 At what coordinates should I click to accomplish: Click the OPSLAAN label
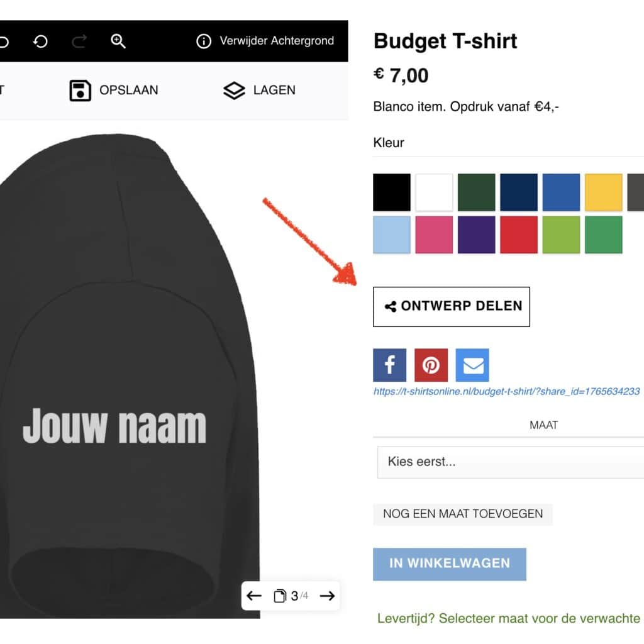coord(128,90)
